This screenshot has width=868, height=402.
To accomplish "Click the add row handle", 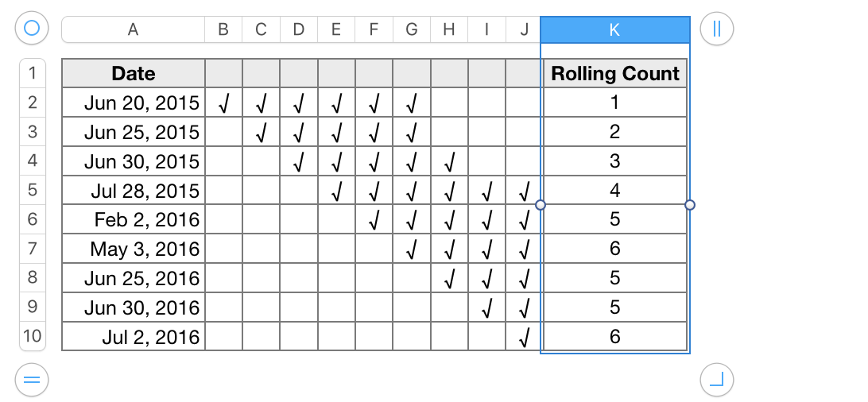I will pos(32,380).
